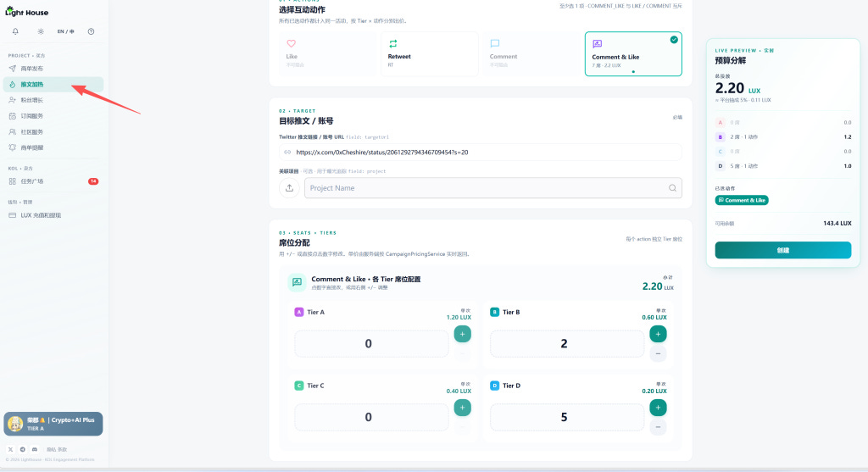Click the retweet arrows icon
Viewport: 868px width, 472px height.
393,43
